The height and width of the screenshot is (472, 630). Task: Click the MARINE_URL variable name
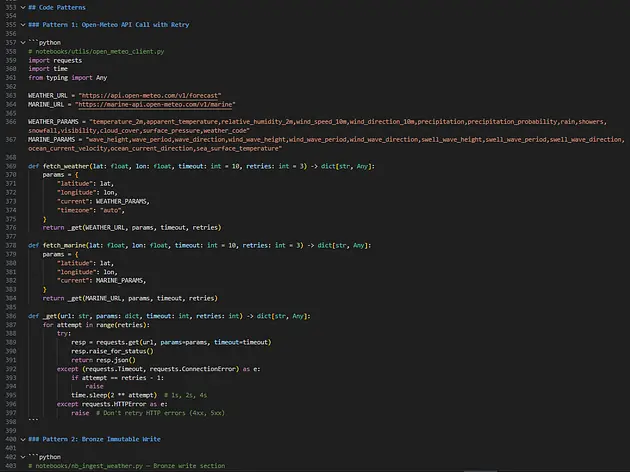click(46, 104)
